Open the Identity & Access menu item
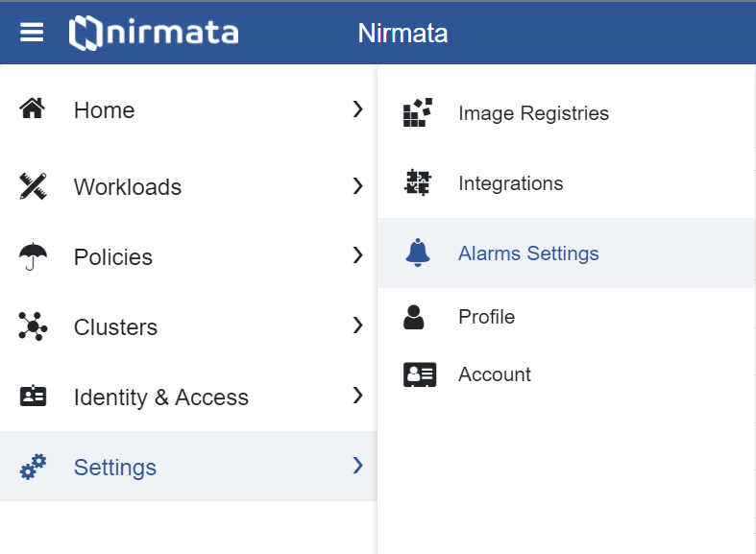Screen dimensions: 756x554 click(188, 397)
